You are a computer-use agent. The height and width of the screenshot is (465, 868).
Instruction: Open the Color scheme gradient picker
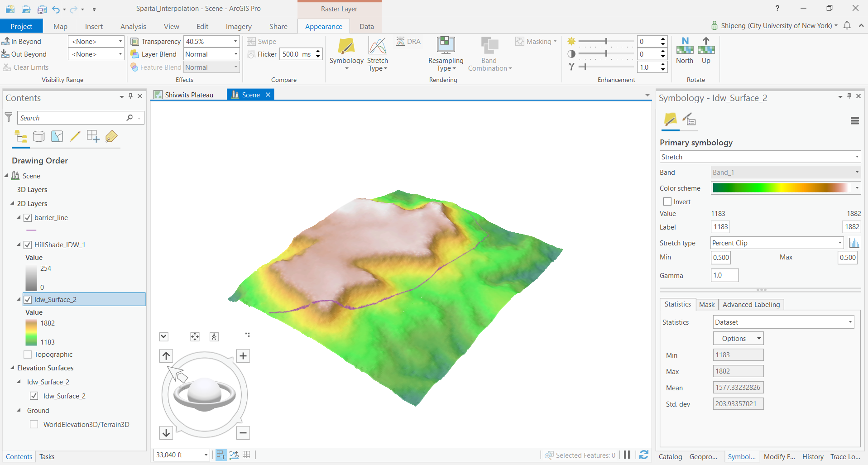pos(785,188)
